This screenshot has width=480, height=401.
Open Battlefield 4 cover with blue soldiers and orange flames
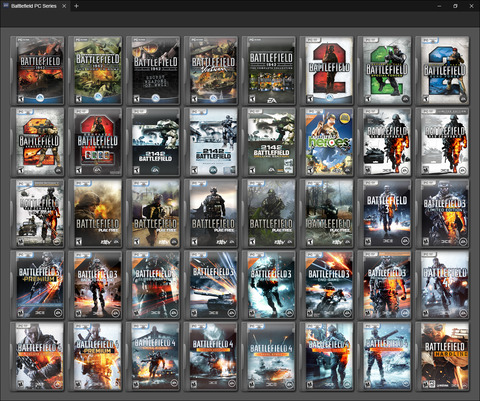(327, 356)
